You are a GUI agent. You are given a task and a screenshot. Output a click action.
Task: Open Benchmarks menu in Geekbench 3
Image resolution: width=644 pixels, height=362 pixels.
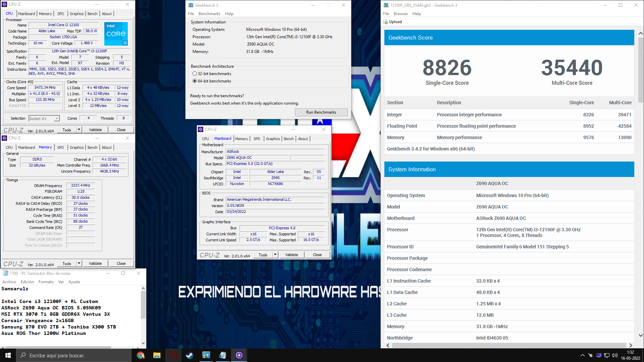(209, 14)
